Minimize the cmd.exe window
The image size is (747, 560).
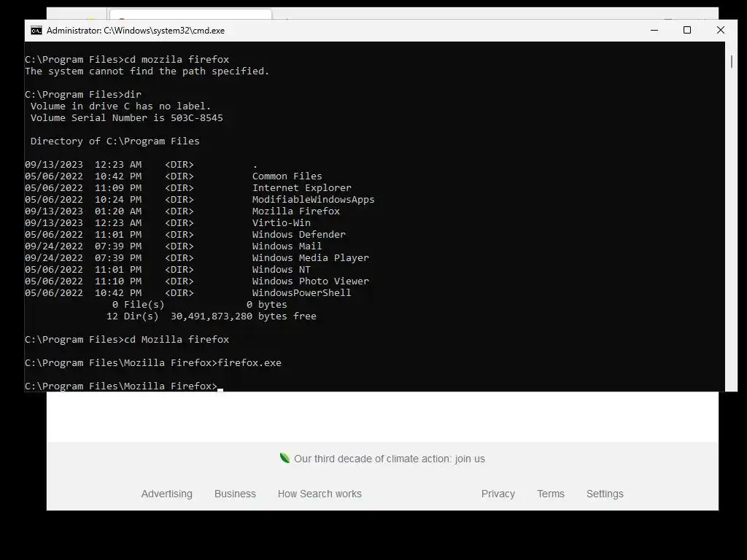click(654, 30)
